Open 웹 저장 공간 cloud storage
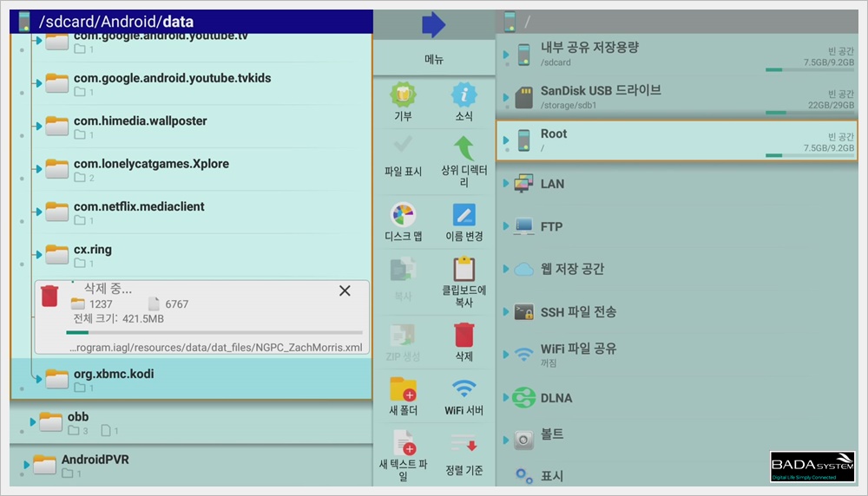The height and width of the screenshot is (496, 868). point(676,269)
